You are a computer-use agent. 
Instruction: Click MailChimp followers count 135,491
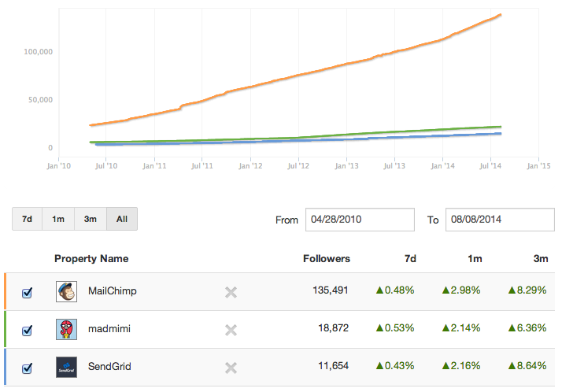(x=331, y=290)
